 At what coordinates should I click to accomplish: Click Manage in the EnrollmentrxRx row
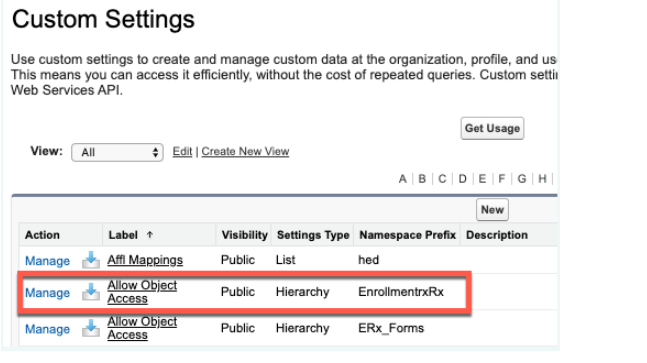pyautogui.click(x=47, y=292)
